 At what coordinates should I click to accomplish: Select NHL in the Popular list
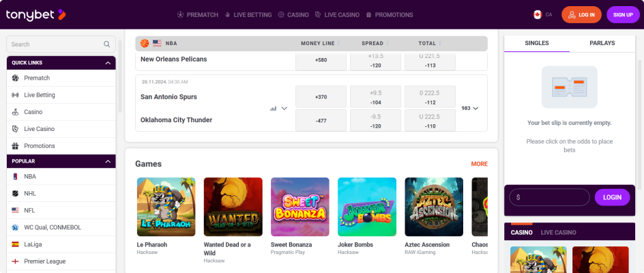tap(30, 193)
